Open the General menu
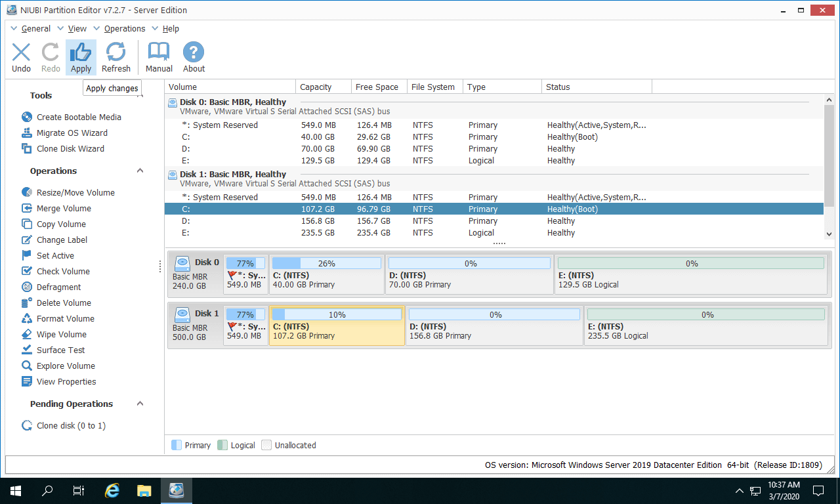840x504 pixels. click(x=35, y=29)
